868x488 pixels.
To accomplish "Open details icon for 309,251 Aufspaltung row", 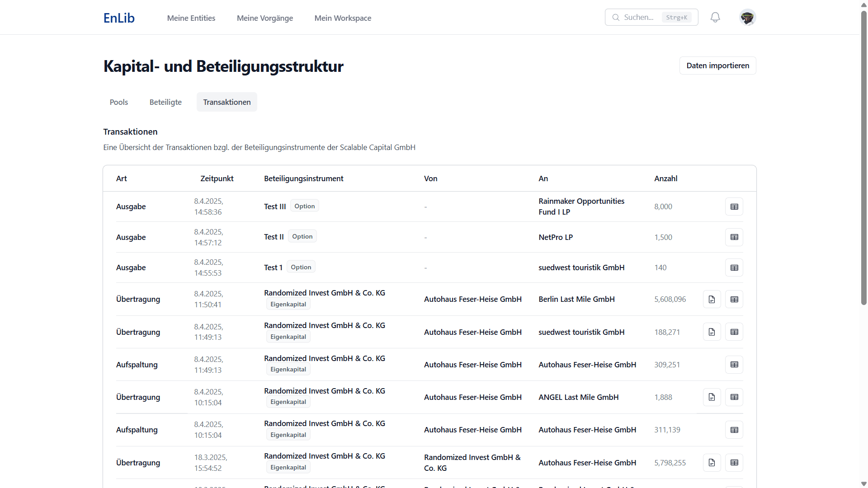I will click(734, 365).
